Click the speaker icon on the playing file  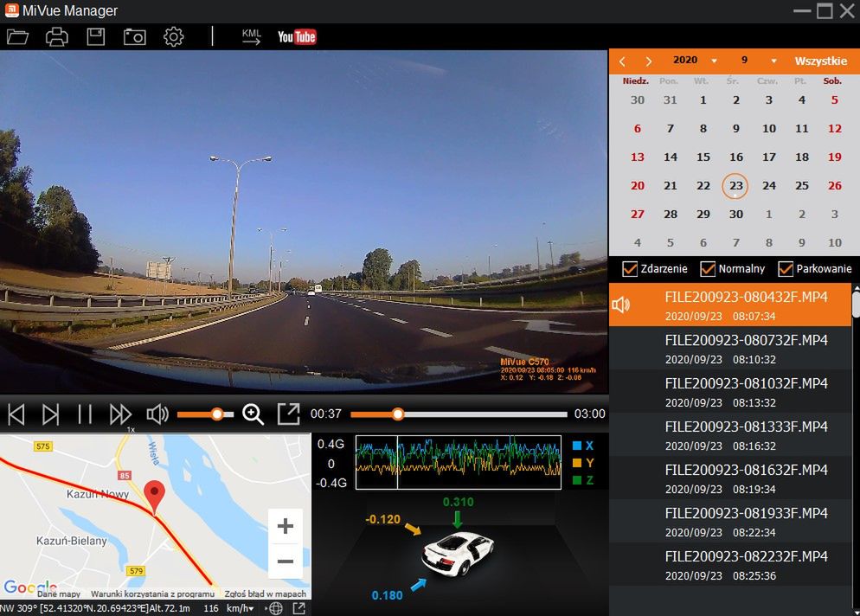click(621, 305)
